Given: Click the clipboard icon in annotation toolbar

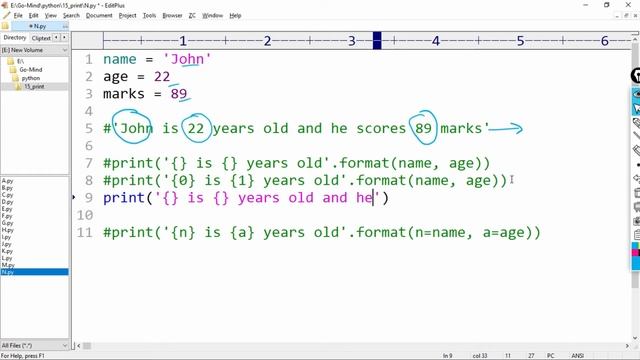Looking at the screenshot, I should [x=636, y=235].
